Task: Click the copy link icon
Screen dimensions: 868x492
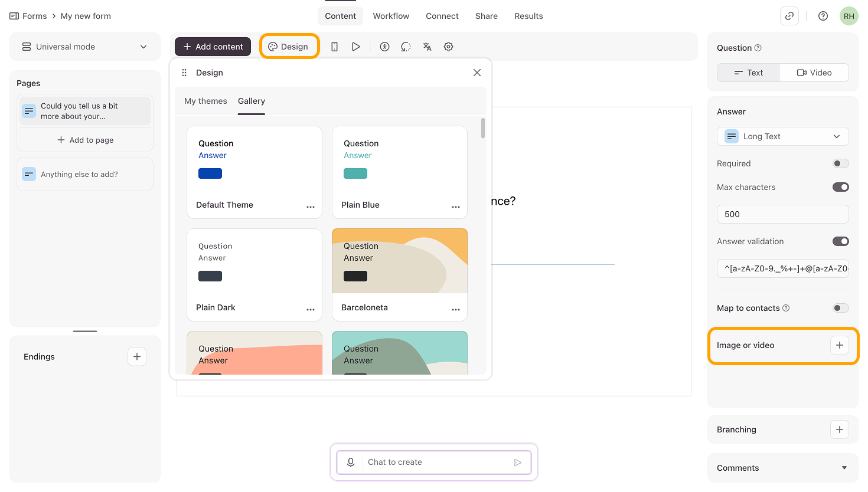Action: [789, 16]
